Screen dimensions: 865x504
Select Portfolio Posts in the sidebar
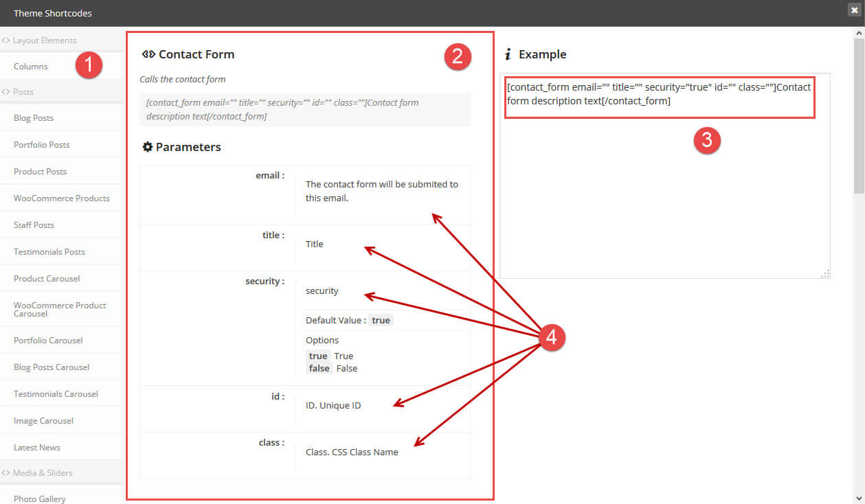coord(41,144)
